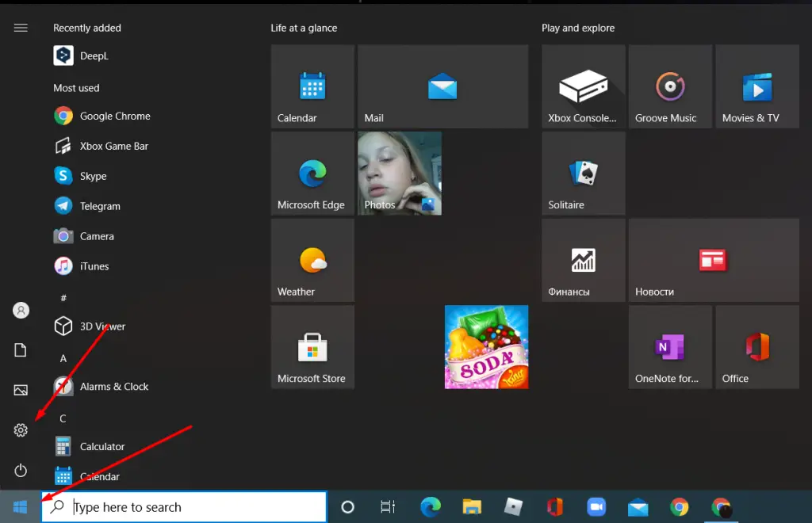
Task: Open the Movies & TV tile
Action: point(757,86)
